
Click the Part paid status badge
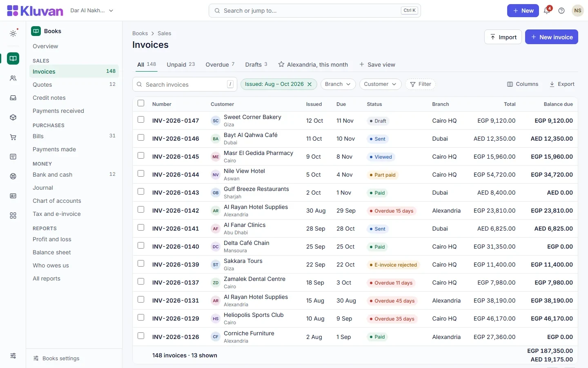coord(382,175)
